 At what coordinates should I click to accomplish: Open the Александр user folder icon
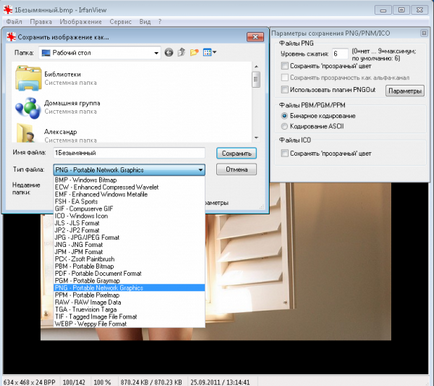[27, 133]
